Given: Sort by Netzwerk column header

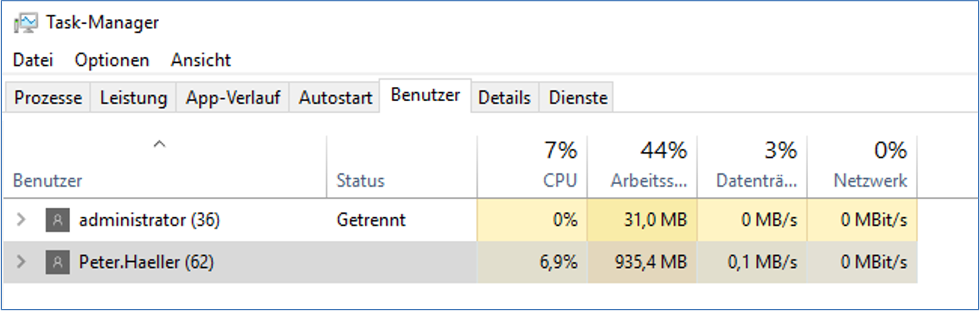Looking at the screenshot, I should [863, 167].
